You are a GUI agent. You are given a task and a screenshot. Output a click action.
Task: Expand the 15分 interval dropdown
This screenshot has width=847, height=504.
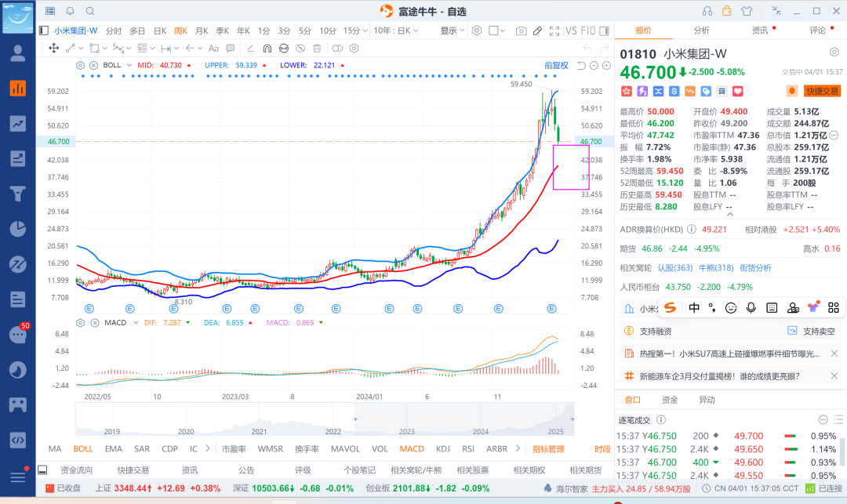coord(365,31)
